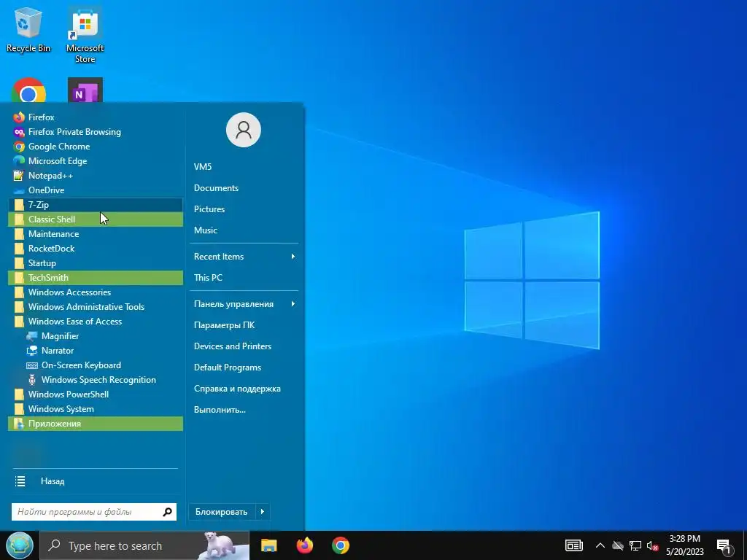The height and width of the screenshot is (560, 747).
Task: Open Default Programs
Action: click(244, 367)
